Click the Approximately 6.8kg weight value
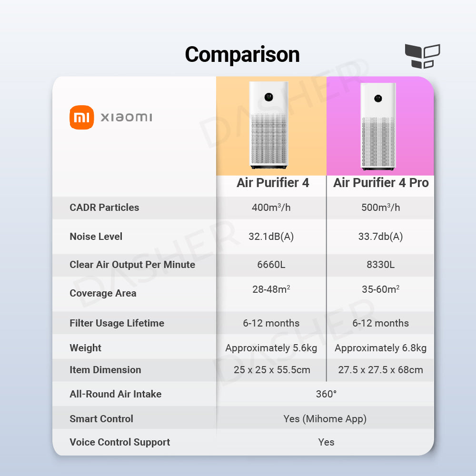The width and height of the screenshot is (476, 476). [x=380, y=348]
